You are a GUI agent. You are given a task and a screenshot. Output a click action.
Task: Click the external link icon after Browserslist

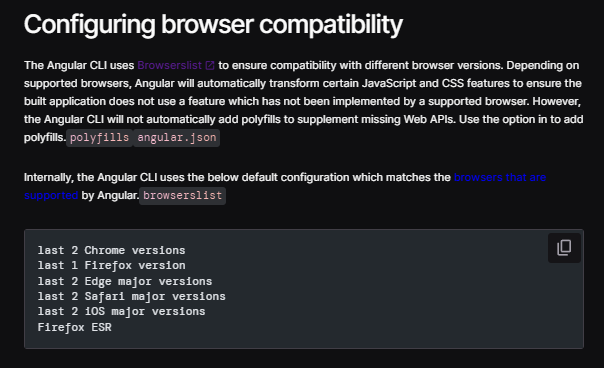(210, 66)
